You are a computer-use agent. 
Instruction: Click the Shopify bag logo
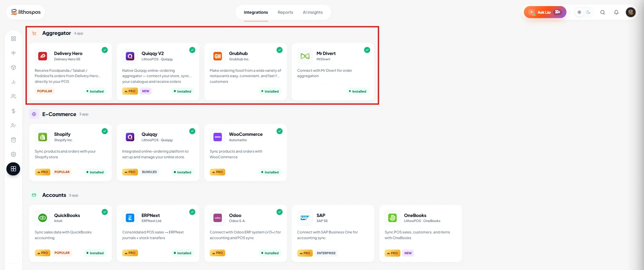43,137
